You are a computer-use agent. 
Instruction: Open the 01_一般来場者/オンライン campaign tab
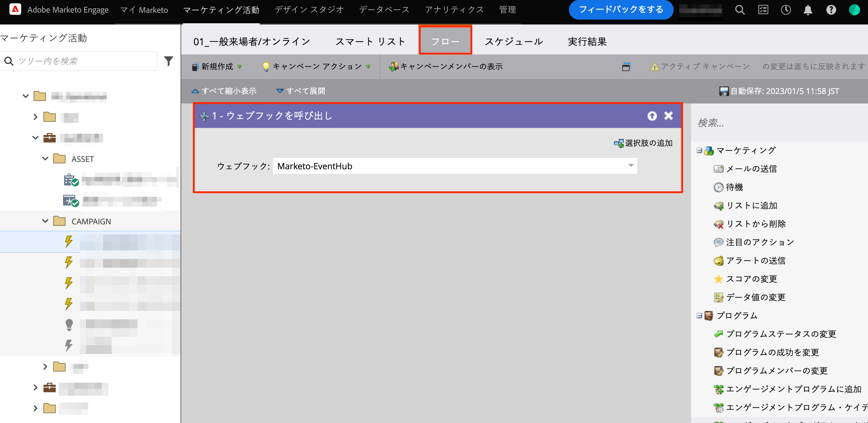pos(252,41)
